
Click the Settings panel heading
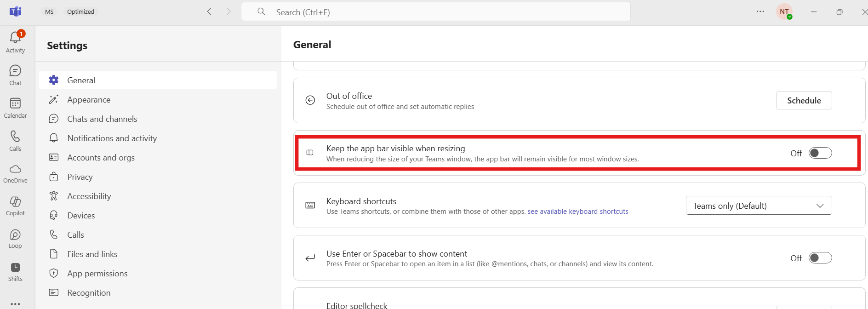[x=67, y=46]
